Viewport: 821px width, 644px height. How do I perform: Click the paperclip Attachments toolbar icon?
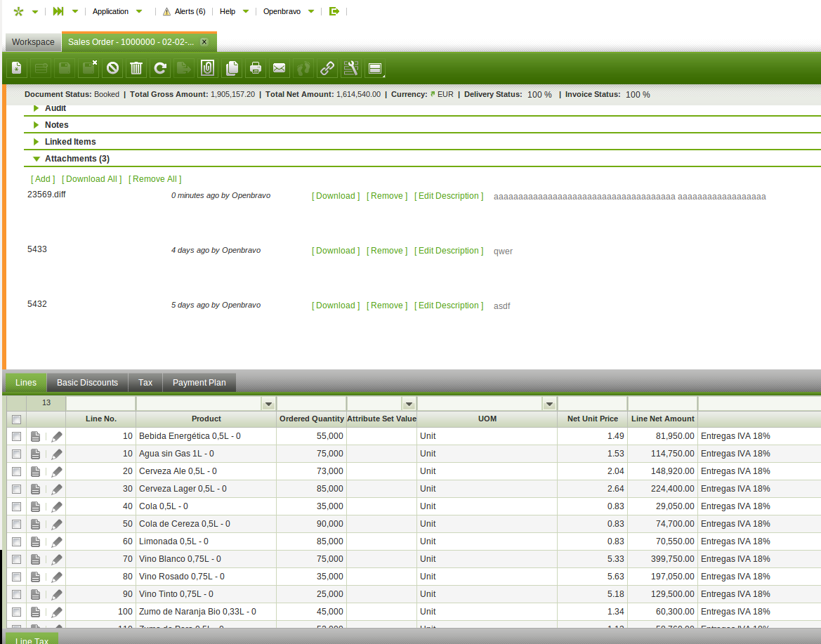click(x=207, y=68)
